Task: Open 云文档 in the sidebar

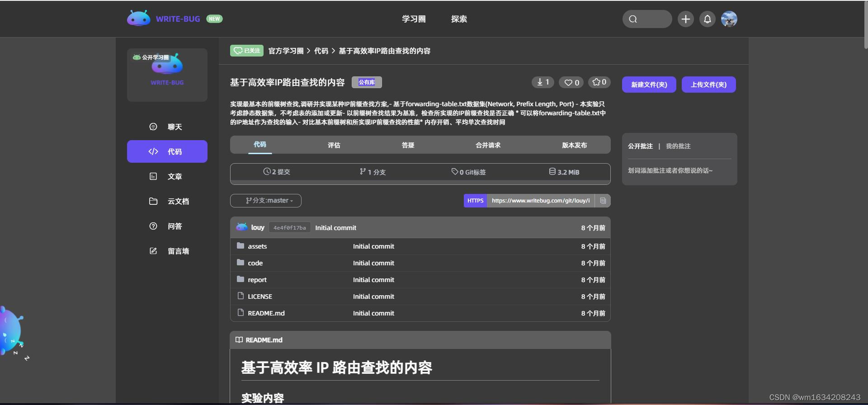Action: (x=167, y=201)
